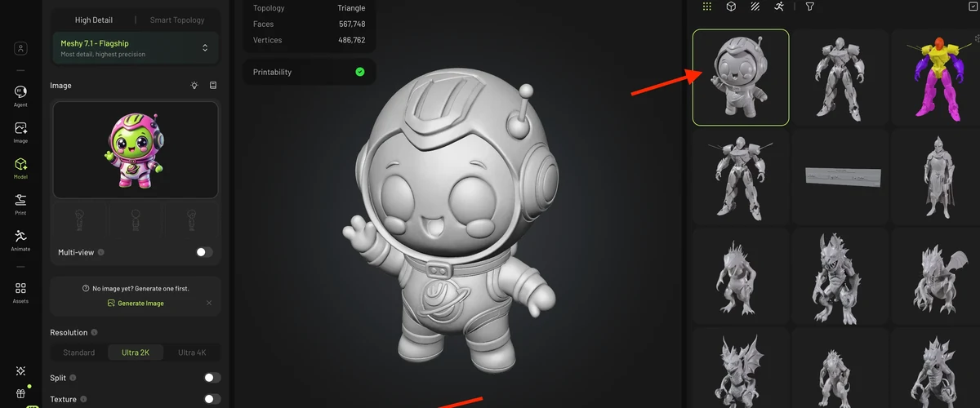
Task: Dismiss the 'No image yet' hint
Action: coord(209,303)
